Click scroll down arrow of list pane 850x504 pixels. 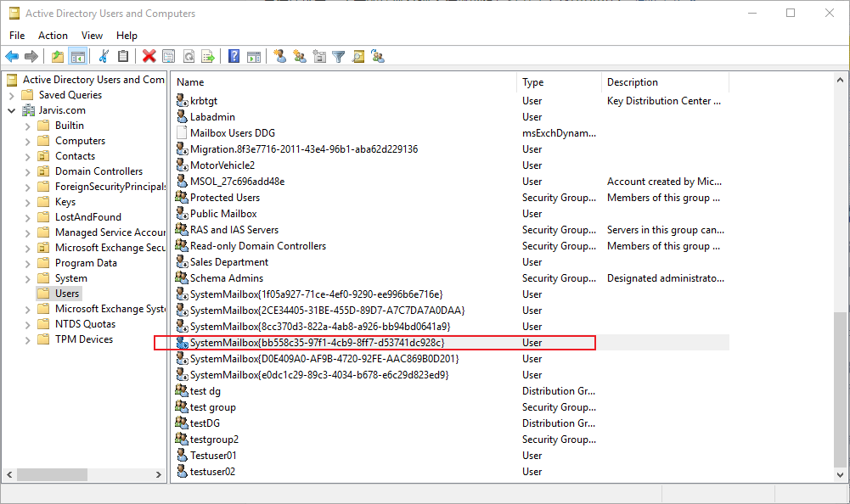coord(840,475)
